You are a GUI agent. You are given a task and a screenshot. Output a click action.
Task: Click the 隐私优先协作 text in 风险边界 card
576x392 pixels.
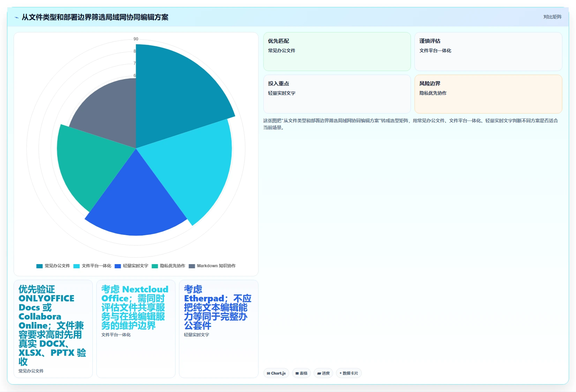433,93
